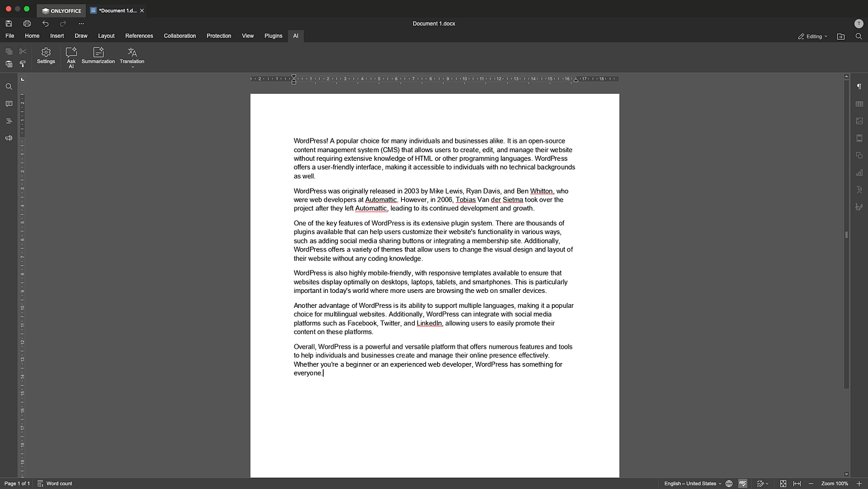Switch to the Draw tab
The height and width of the screenshot is (489, 868).
coord(81,36)
